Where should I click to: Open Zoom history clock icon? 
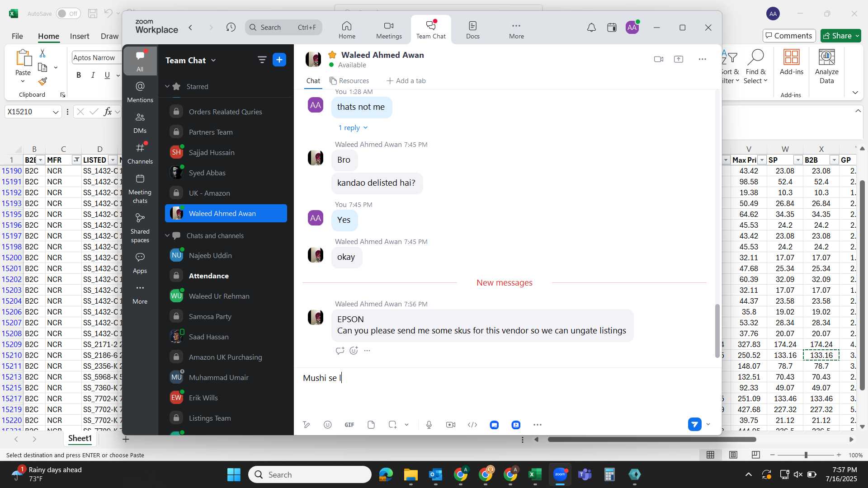(x=231, y=28)
